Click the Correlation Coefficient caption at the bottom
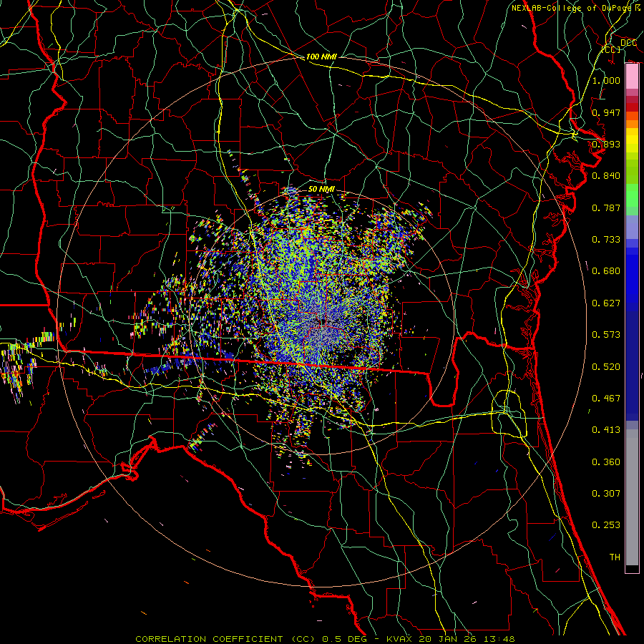 point(325,639)
